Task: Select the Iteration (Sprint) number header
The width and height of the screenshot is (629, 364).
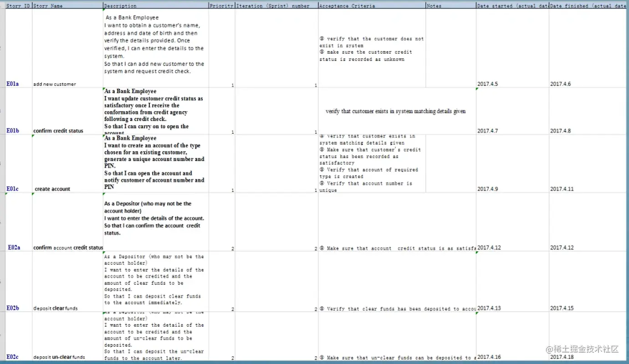Action: coord(276,6)
